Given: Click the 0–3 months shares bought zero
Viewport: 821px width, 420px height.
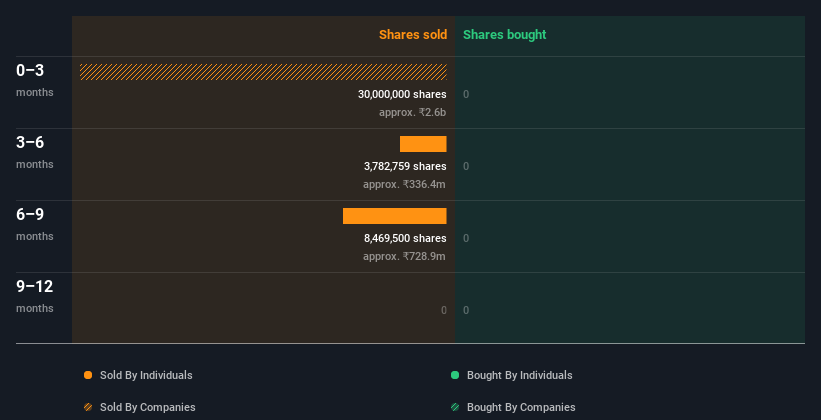Looking at the screenshot, I should 466,94.
